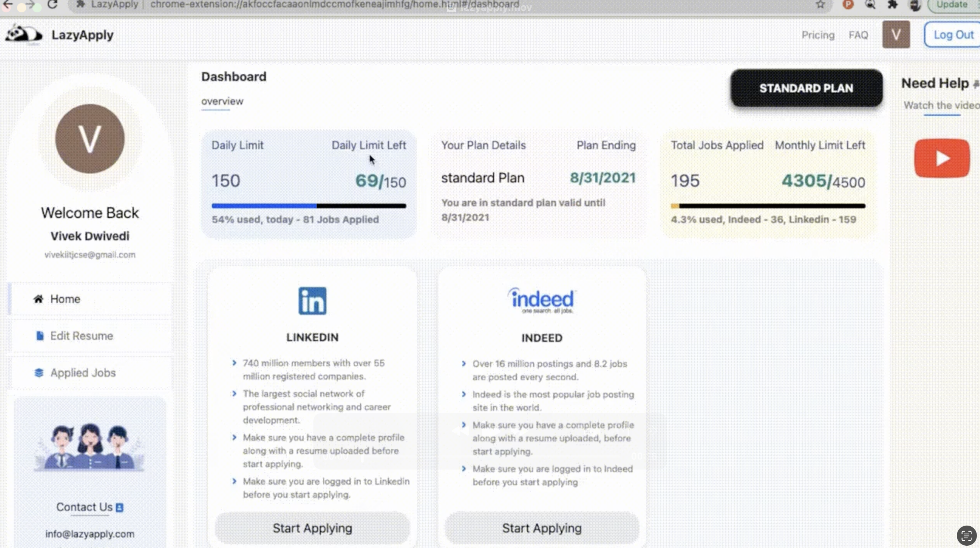Click the 69/150 daily limit left value
This screenshot has height=548, width=980.
pos(381,181)
